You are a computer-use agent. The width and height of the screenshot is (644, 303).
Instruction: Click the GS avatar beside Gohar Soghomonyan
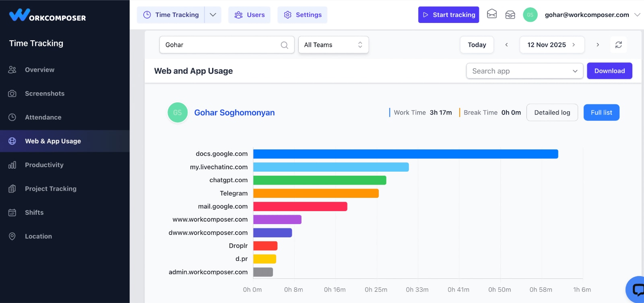pyautogui.click(x=178, y=112)
